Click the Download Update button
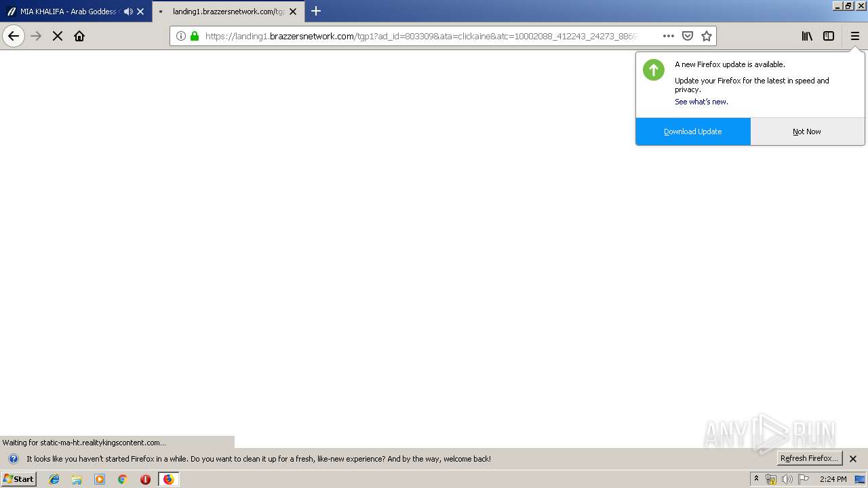This screenshot has height=488, width=868. (693, 131)
